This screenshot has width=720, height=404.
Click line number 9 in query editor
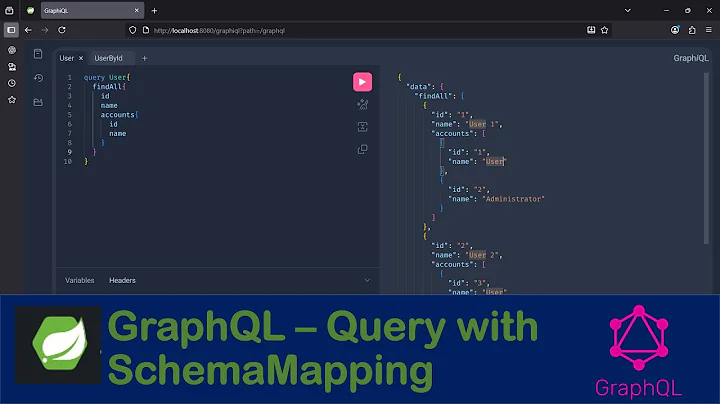point(70,152)
